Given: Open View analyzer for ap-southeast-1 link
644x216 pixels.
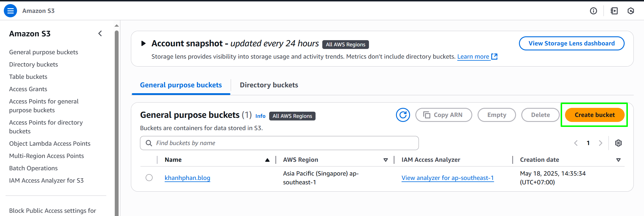Looking at the screenshot, I should point(448,178).
